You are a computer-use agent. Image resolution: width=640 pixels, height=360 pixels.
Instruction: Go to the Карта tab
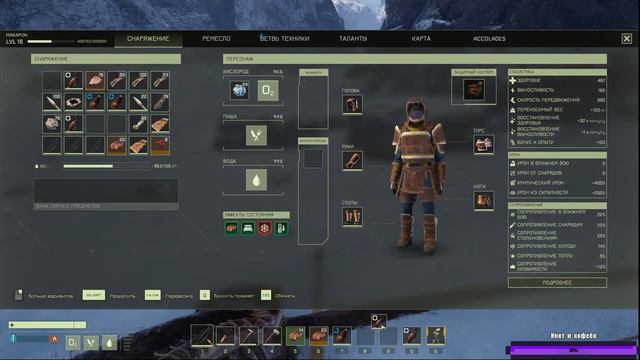tap(421, 39)
